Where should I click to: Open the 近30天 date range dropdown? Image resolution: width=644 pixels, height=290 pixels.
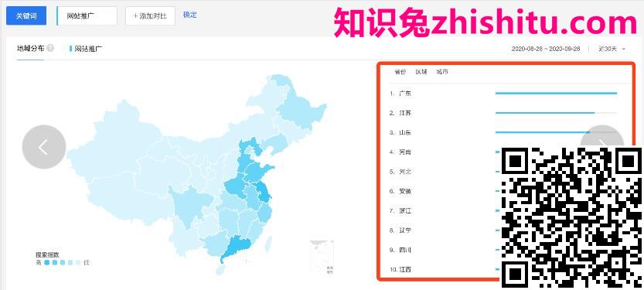coord(612,49)
